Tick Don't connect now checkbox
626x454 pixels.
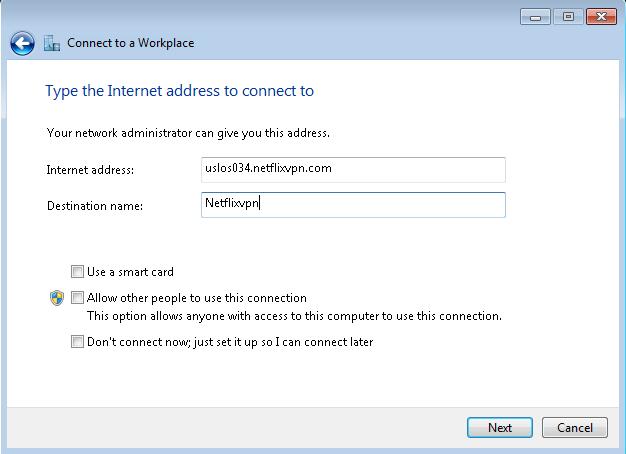click(x=77, y=341)
